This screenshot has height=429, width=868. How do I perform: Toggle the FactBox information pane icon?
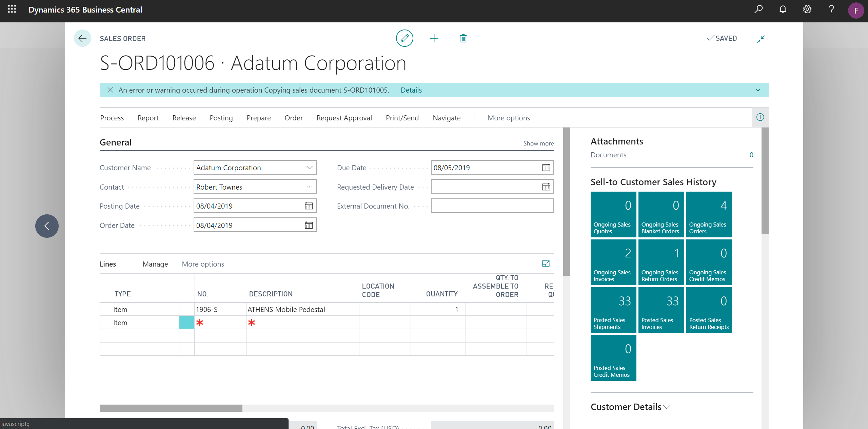tap(760, 117)
